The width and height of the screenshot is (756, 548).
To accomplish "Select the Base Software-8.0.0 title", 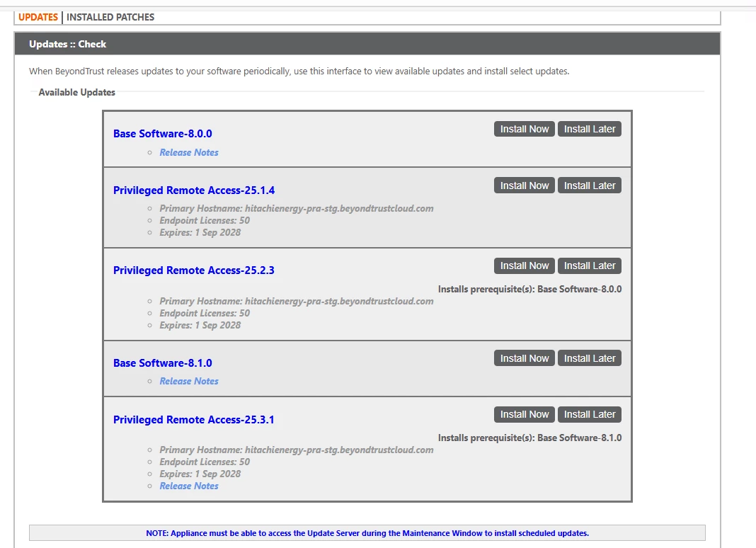I will click(163, 134).
